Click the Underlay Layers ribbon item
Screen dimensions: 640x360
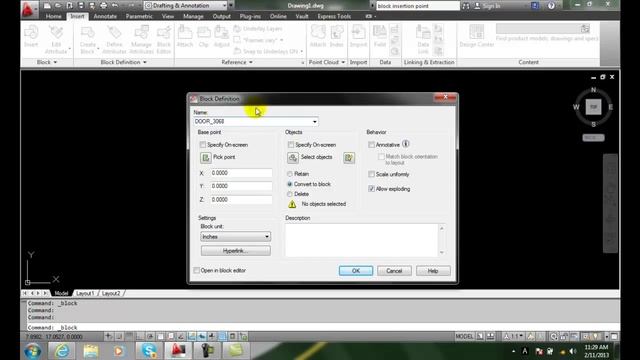coord(258,29)
